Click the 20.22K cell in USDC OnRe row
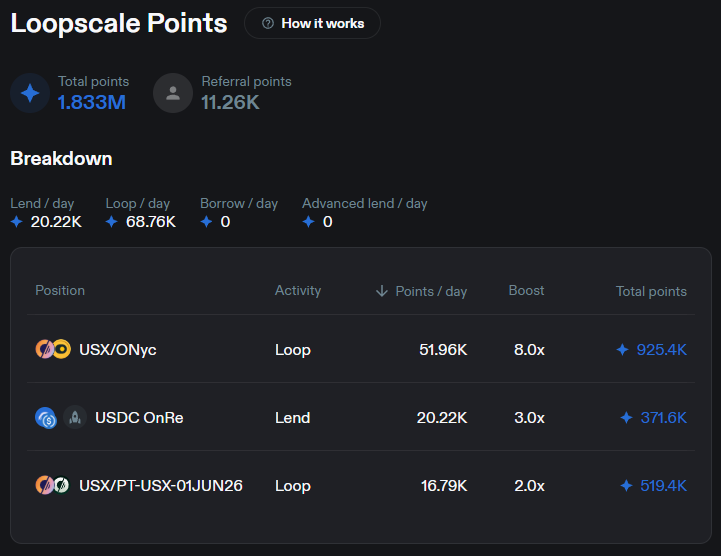721x556 pixels. point(442,418)
